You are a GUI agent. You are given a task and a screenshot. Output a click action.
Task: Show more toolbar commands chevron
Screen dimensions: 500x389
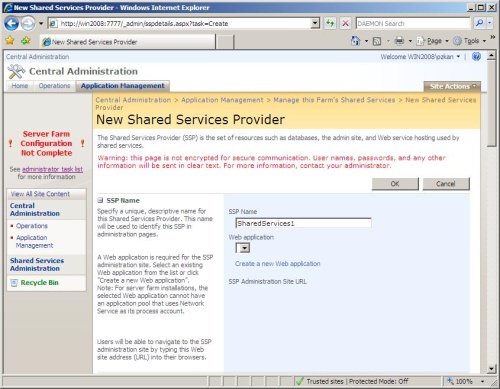492,37
